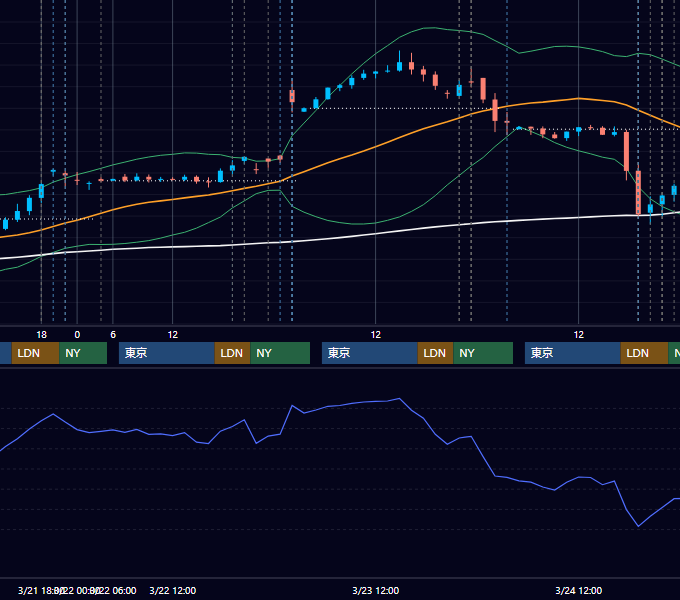
Task: Select the NY session block below hour 0
Action: pos(83,353)
